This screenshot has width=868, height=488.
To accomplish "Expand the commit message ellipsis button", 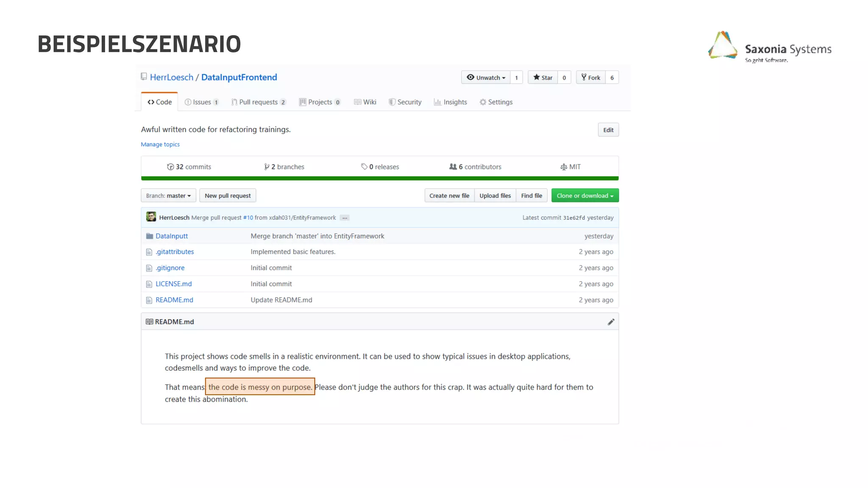I will (x=345, y=218).
